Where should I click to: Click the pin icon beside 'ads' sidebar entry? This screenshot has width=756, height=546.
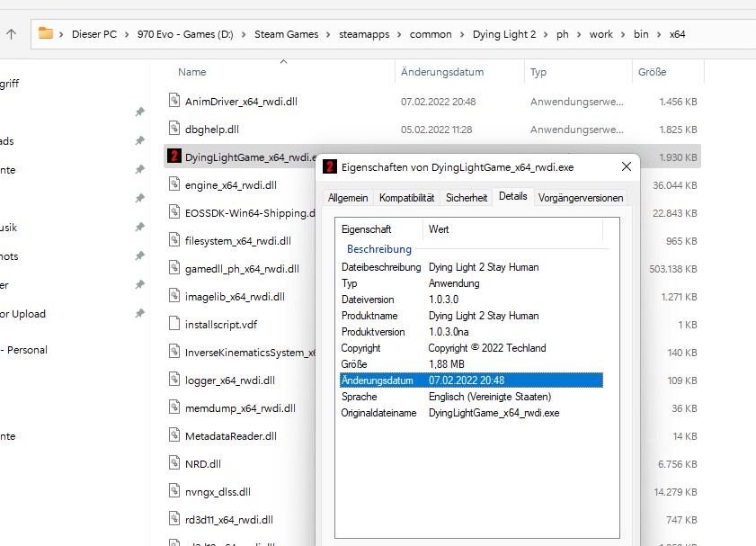[x=140, y=140]
